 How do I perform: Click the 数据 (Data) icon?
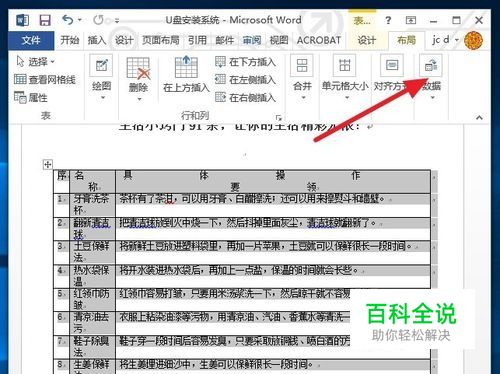(x=431, y=65)
